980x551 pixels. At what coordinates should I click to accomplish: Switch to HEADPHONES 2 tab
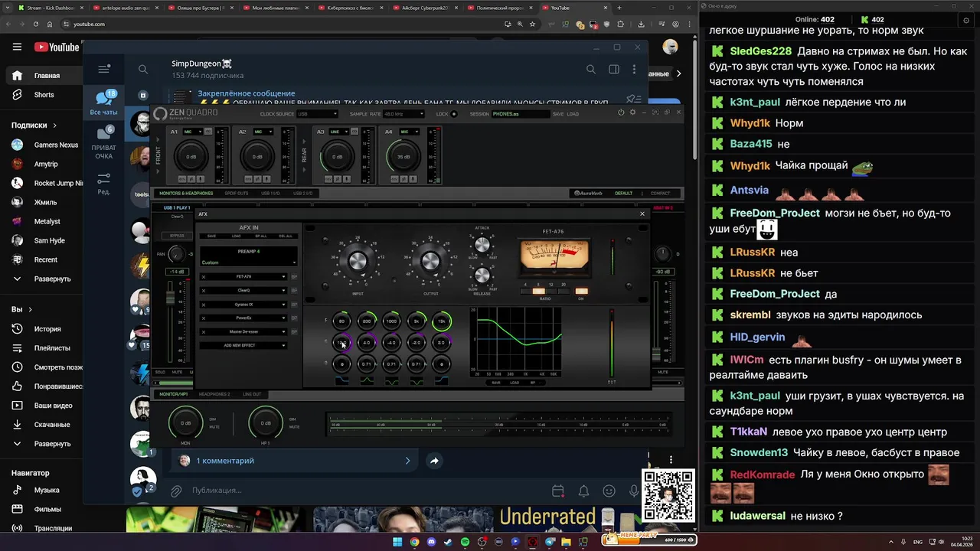pyautogui.click(x=214, y=394)
